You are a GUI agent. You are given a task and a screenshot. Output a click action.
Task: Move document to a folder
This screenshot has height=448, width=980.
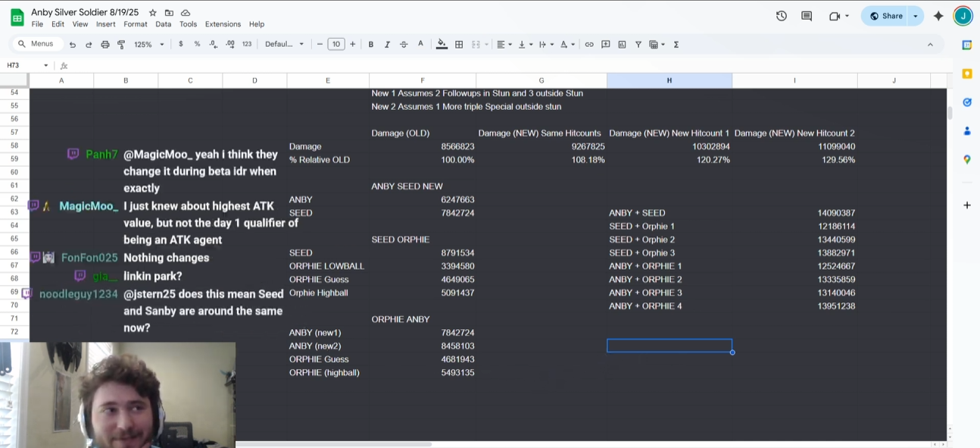point(169,13)
